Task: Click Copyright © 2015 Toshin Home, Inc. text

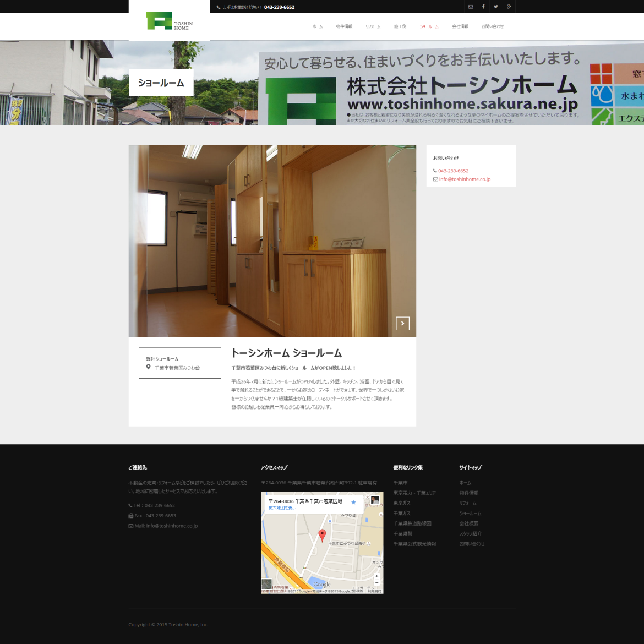Action: (x=168, y=625)
